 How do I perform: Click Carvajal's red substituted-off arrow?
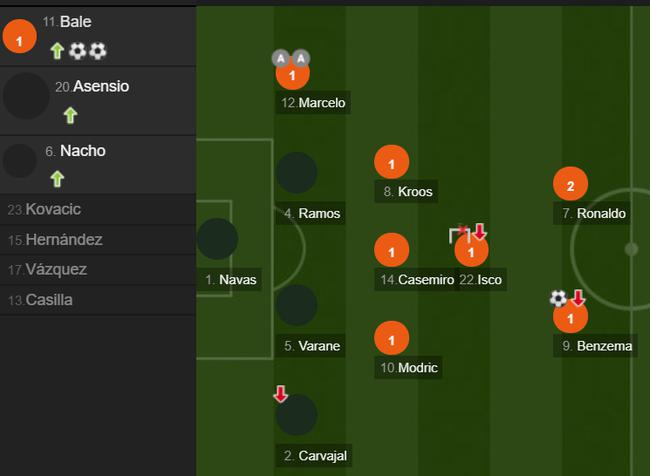[x=281, y=394]
